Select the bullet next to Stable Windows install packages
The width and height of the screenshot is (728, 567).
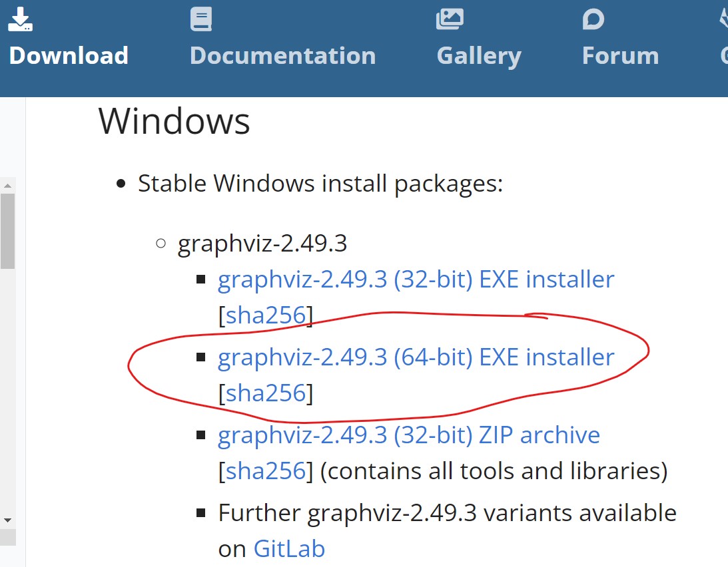121,182
